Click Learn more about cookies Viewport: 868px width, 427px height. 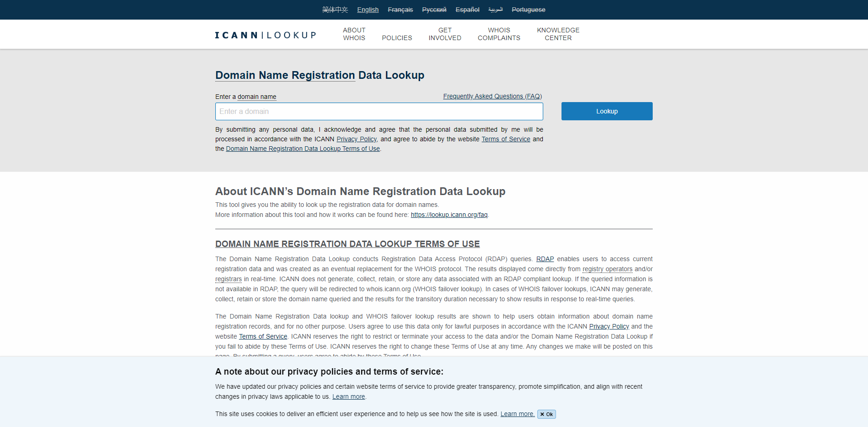coord(517,414)
